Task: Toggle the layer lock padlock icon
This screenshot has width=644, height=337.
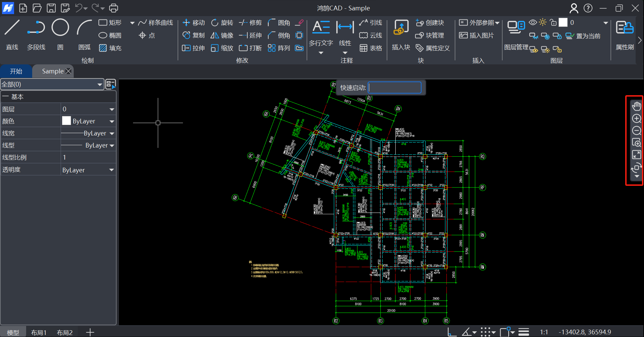Action: point(553,22)
